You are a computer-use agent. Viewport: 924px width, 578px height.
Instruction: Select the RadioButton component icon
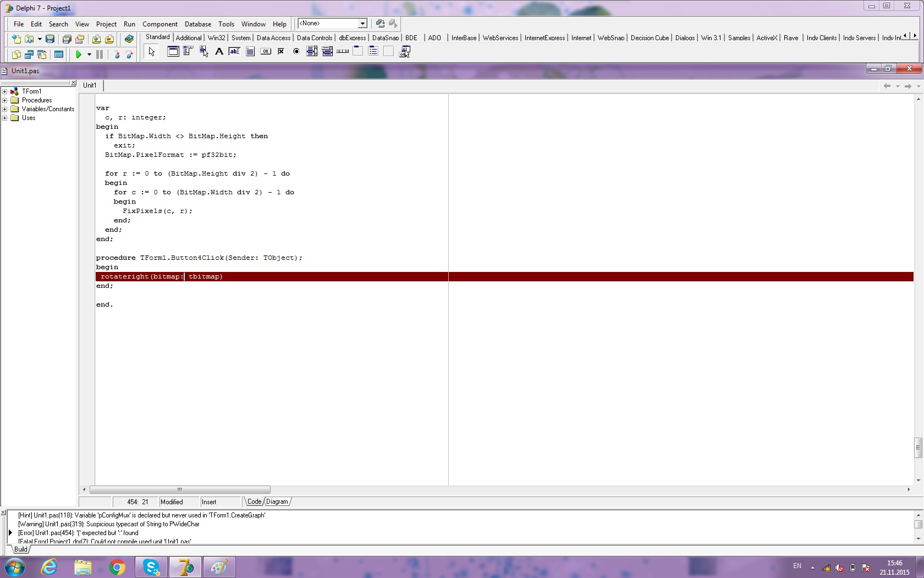pyautogui.click(x=296, y=52)
